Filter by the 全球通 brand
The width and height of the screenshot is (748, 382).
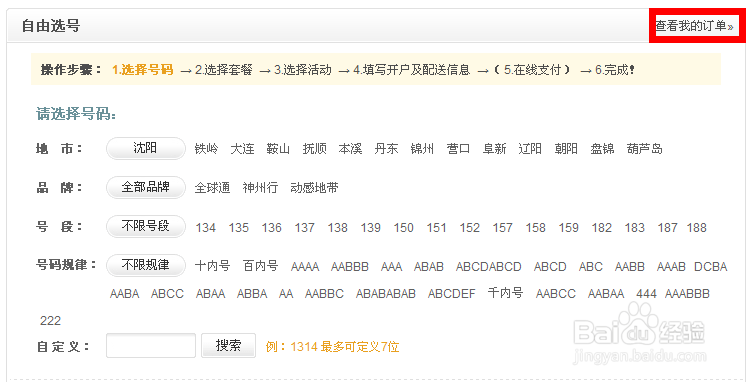coord(212,188)
